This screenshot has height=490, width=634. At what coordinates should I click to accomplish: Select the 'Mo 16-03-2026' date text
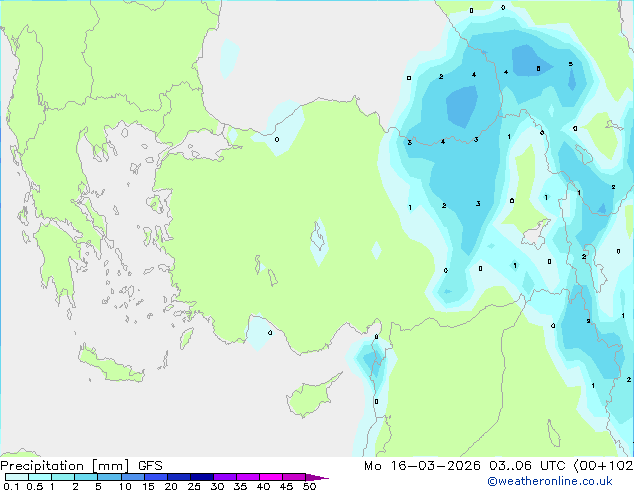point(422,466)
